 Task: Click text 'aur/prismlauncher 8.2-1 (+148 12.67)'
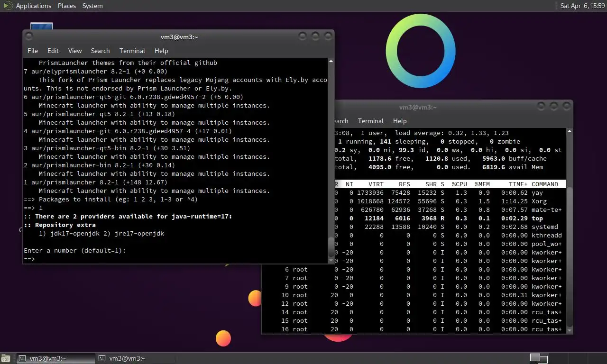(99, 182)
